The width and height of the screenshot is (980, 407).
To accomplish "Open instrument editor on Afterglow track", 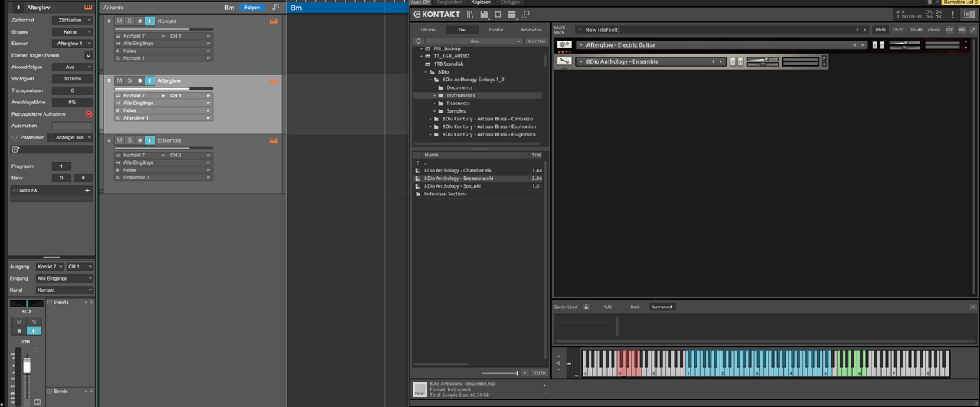I will point(273,80).
